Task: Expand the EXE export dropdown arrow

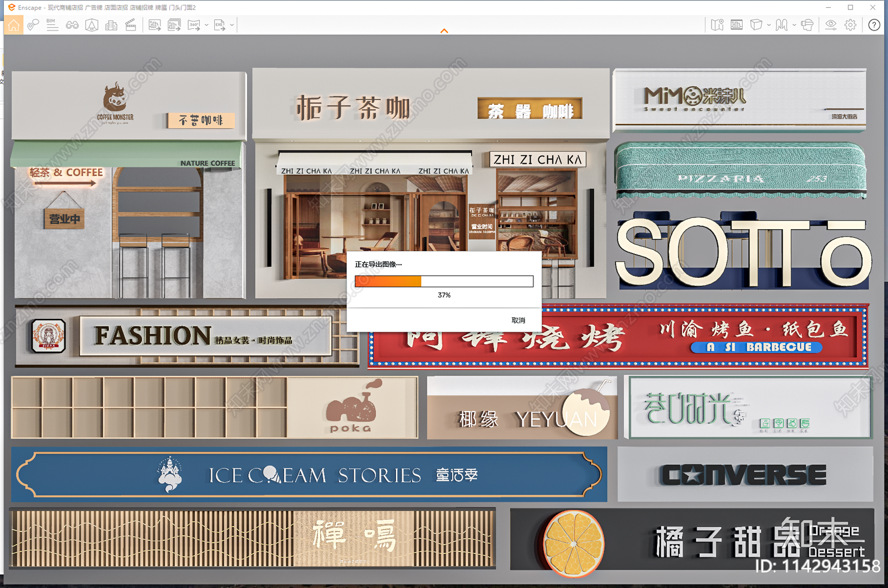Action: (232, 25)
